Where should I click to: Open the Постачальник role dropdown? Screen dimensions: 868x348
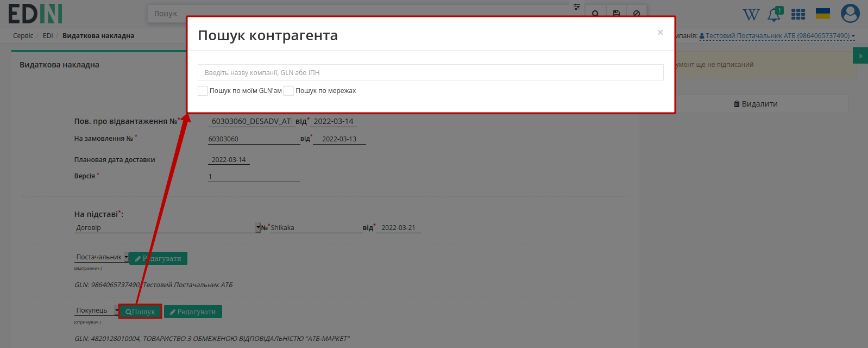click(102, 257)
